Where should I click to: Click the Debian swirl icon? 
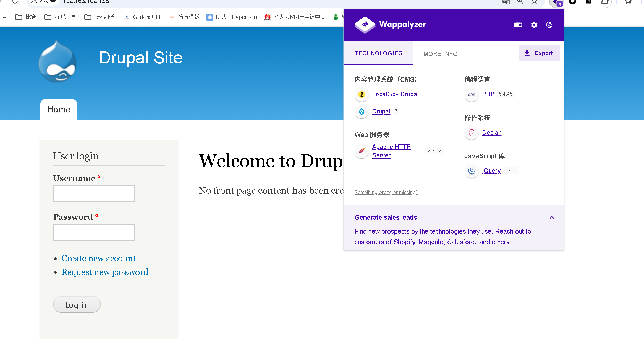pyautogui.click(x=471, y=133)
